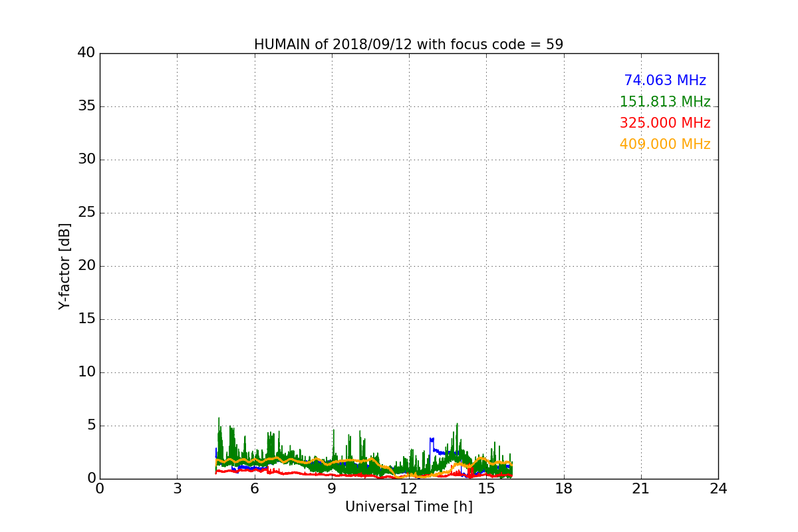Viewport: 798px width, 532px height.
Task: Click x-axis tick label 18
Action: coord(564,489)
